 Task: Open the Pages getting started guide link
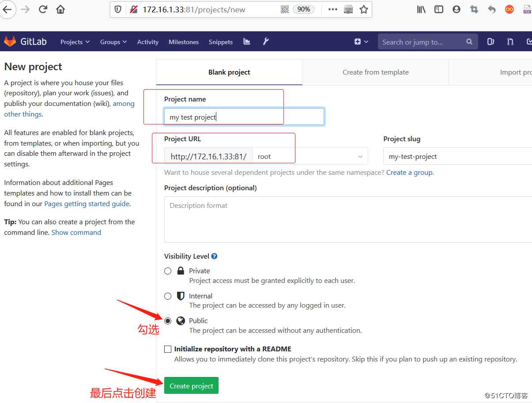pos(87,203)
